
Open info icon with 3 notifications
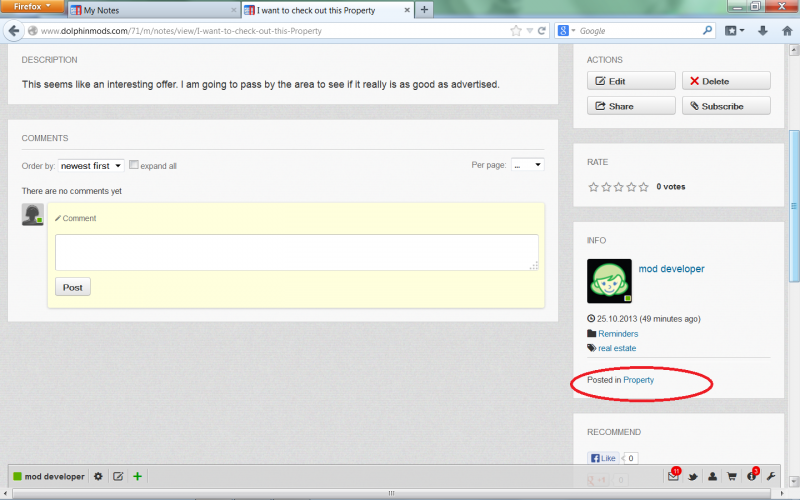coord(752,476)
